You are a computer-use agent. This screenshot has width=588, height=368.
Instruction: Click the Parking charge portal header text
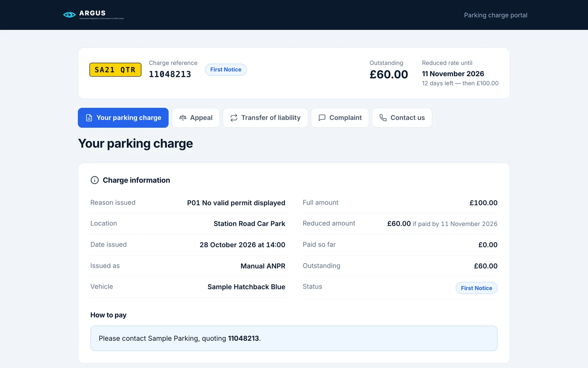[x=495, y=15]
